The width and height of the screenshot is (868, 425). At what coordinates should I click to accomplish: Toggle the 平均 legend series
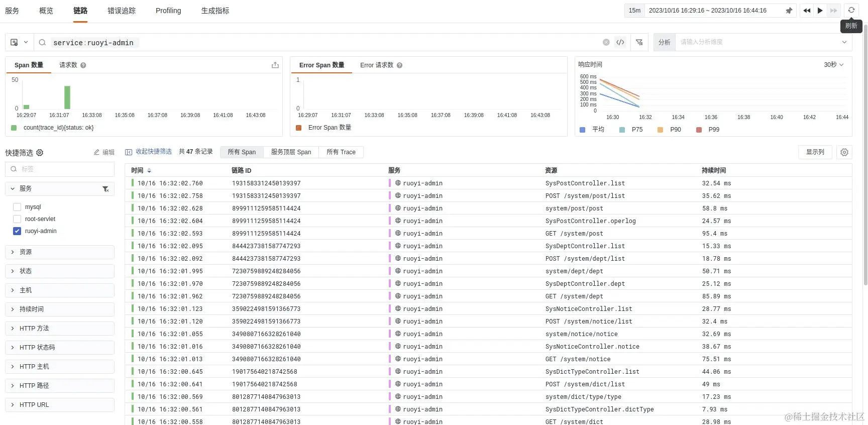[592, 130]
